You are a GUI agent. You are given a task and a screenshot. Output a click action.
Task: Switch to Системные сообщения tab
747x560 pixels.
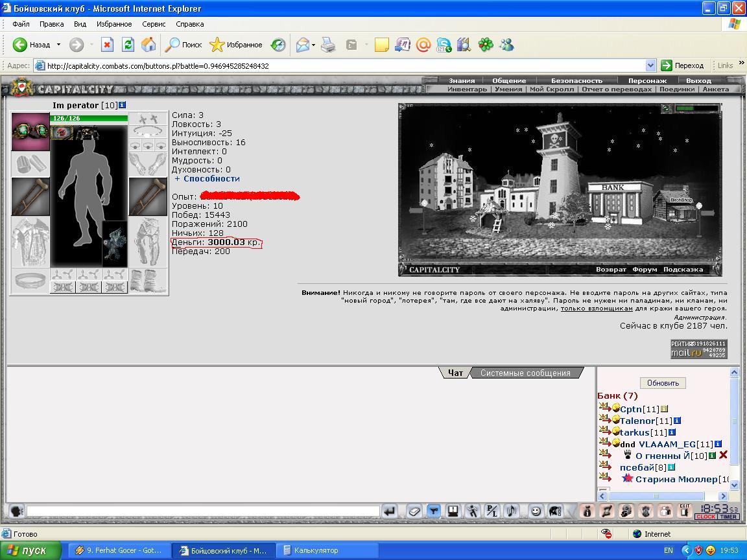click(525, 373)
